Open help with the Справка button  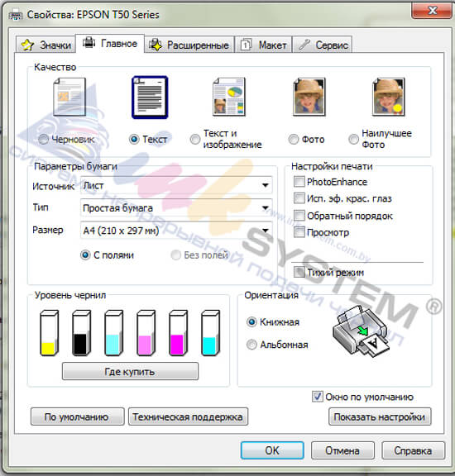pos(413,450)
